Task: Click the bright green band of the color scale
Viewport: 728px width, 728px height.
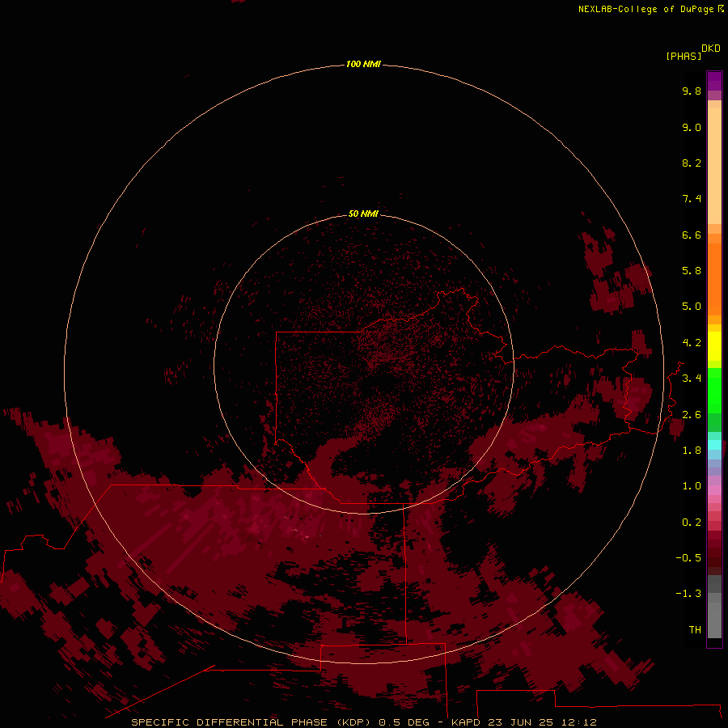Action: pos(714,390)
